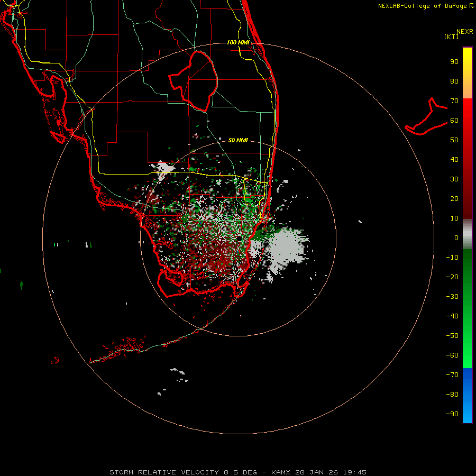Click the Storm Relative Velocity caption at bottom
The height and width of the screenshot is (476, 476).
pyautogui.click(x=237, y=472)
